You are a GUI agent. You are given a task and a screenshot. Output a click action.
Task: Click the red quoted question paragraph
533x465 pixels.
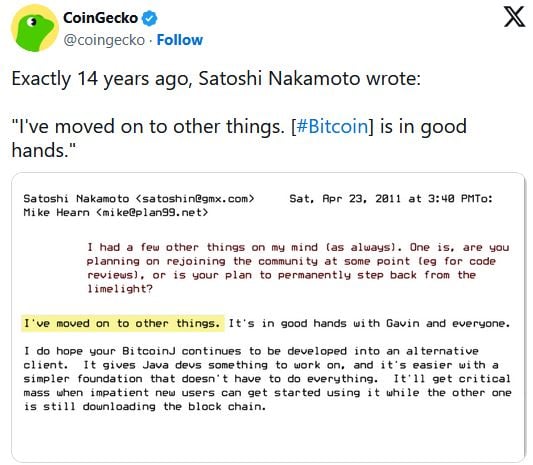pyautogui.click(x=298, y=268)
